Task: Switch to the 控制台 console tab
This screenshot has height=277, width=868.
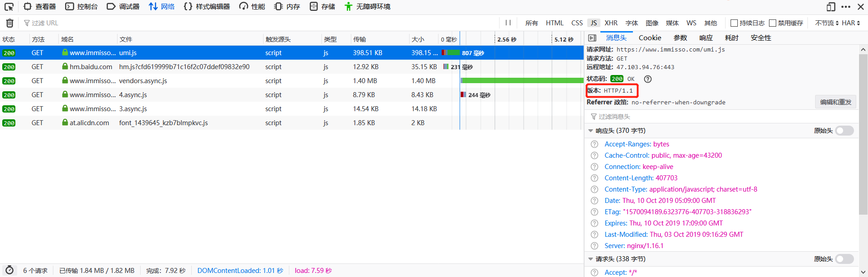Action: coord(82,7)
